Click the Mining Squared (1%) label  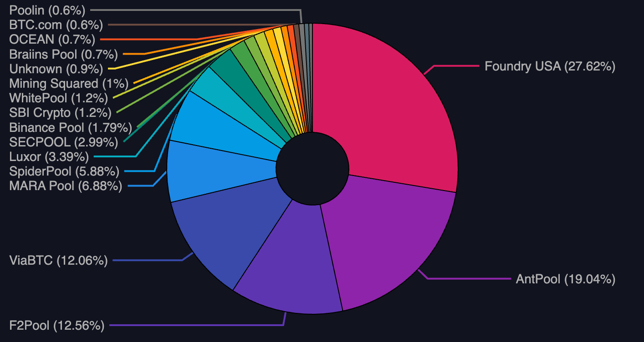[x=69, y=83]
